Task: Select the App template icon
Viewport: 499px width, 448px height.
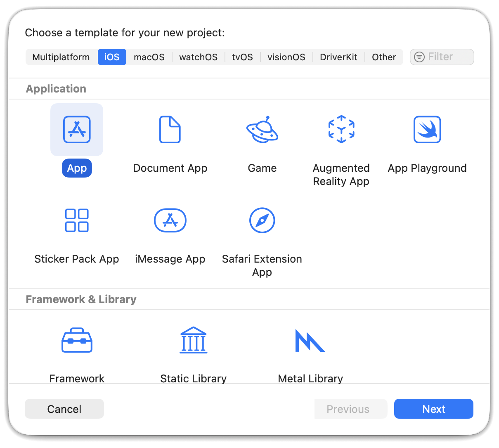Action: pyautogui.click(x=77, y=130)
